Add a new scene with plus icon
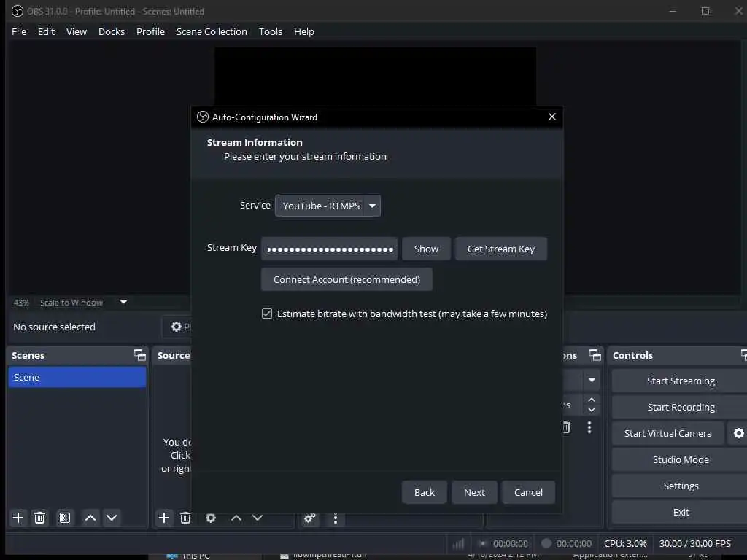The height and width of the screenshot is (560, 747). tap(18, 518)
